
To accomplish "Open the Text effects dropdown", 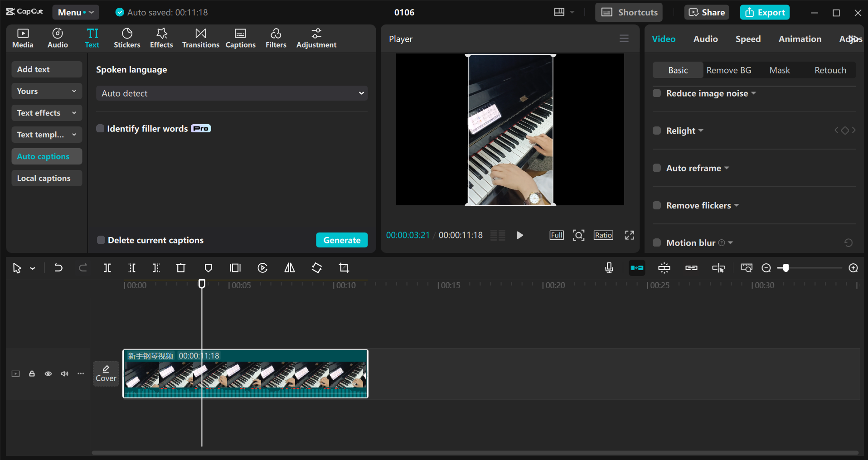I will (46, 113).
